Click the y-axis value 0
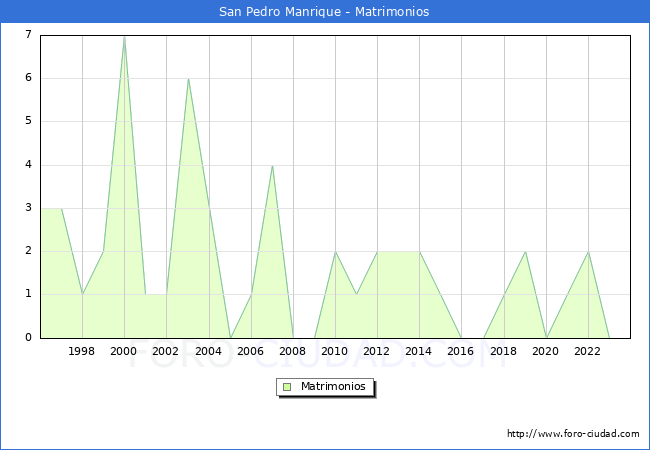This screenshot has height=450, width=650. (x=28, y=337)
